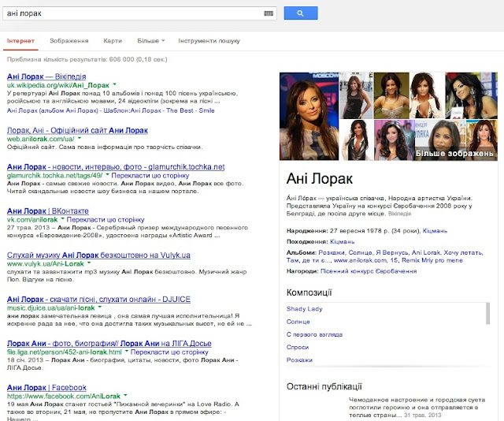Image resolution: width=504 pixels, height=421 pixels.
Task: Open album 'Я Вернусь' link
Action: click(392, 252)
